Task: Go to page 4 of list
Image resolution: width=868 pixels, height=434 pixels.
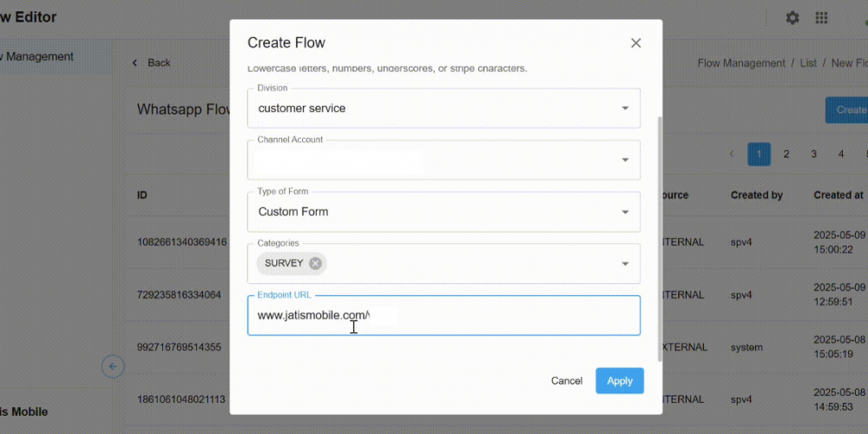Action: 841,155
